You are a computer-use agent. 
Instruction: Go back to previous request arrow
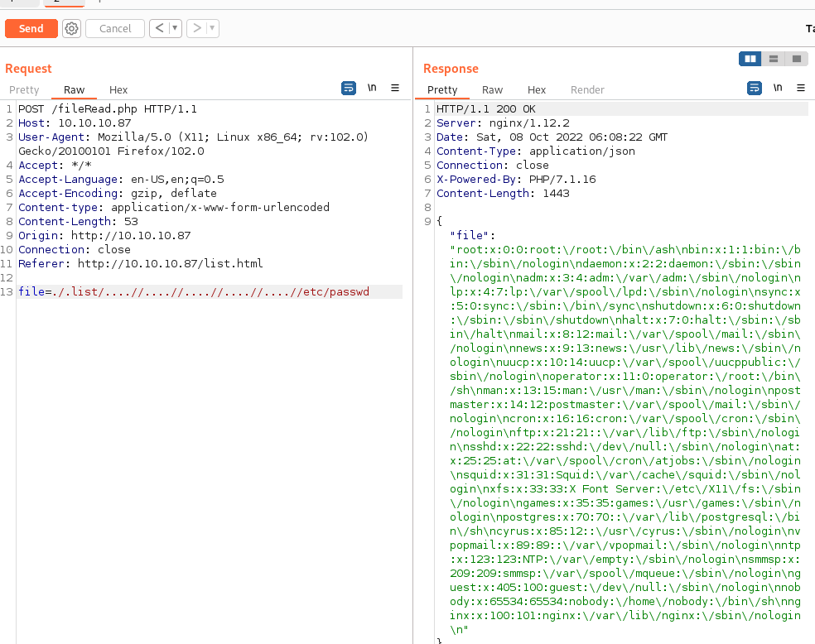(x=160, y=28)
